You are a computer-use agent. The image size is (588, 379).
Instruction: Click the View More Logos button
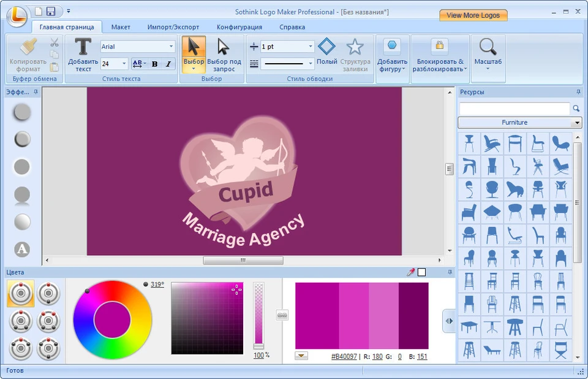click(473, 15)
